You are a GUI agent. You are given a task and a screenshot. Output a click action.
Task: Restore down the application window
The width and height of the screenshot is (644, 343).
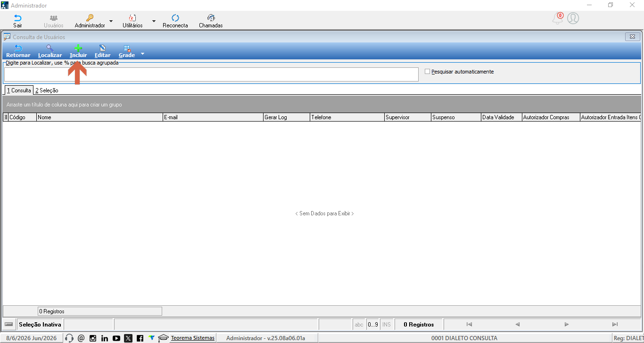(611, 5)
